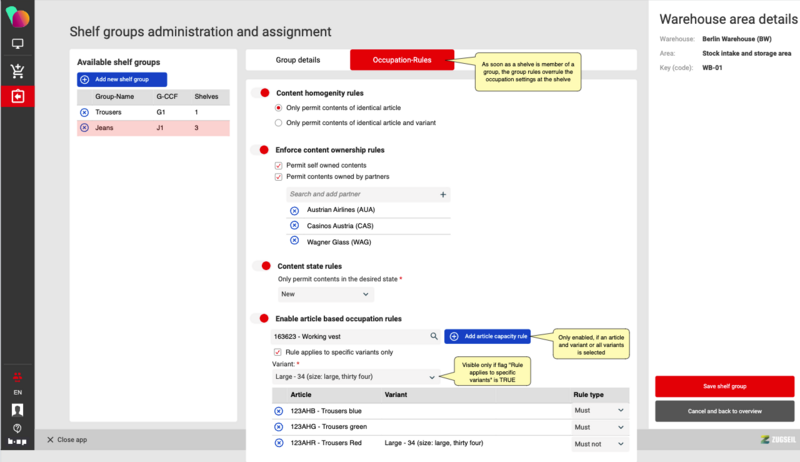800x462 pixels.
Task: Switch to the Group details tab
Action: tap(297, 60)
